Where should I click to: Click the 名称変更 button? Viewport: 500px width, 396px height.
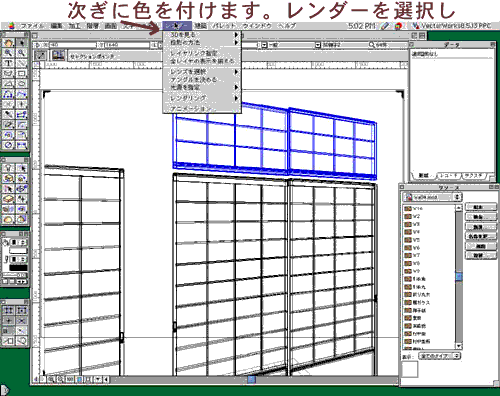click(480, 236)
